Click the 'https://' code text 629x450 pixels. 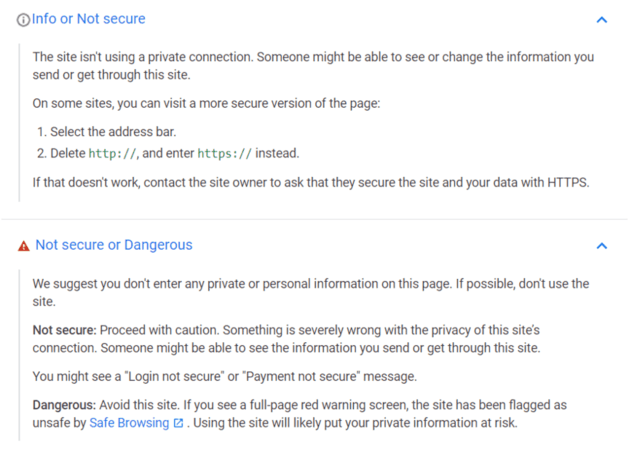coord(225,153)
